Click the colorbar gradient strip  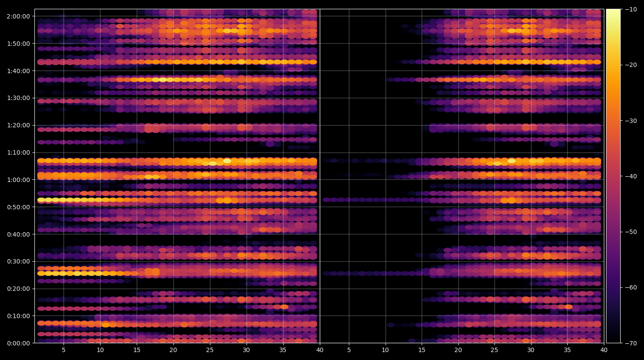[613, 176]
